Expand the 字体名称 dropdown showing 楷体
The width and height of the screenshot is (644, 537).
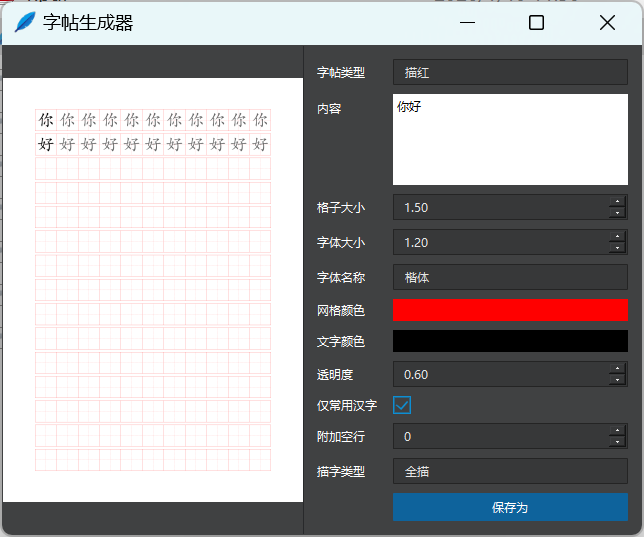coord(509,277)
